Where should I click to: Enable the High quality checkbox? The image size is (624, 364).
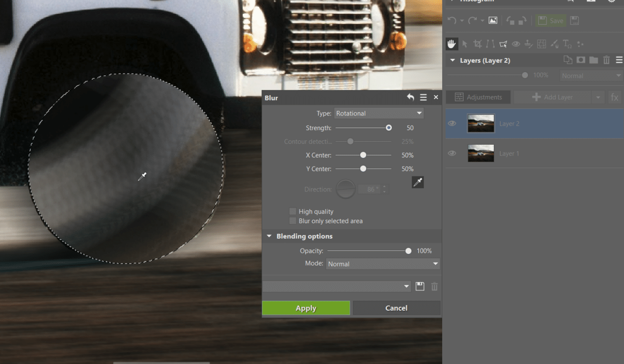click(x=292, y=211)
